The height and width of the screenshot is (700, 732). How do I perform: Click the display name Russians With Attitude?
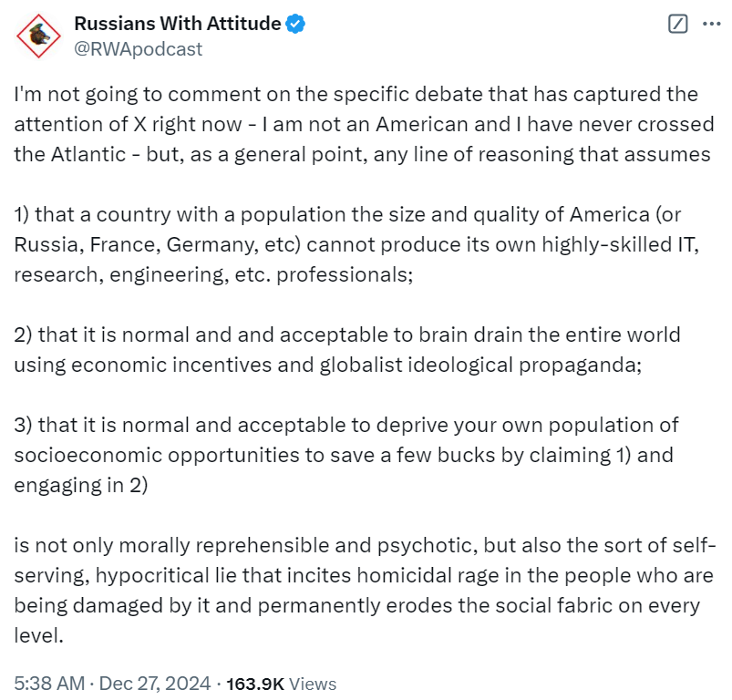[177, 25]
